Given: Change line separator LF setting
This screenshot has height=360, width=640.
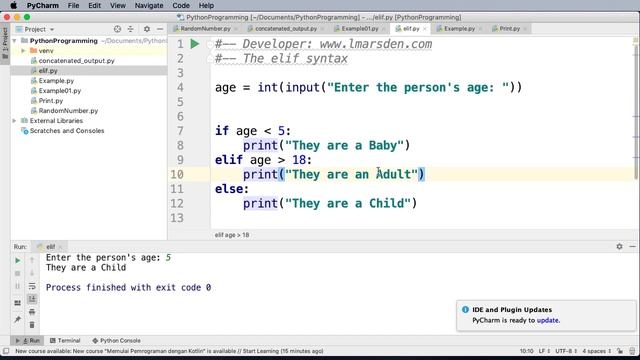Looking at the screenshot, I should coord(544,351).
